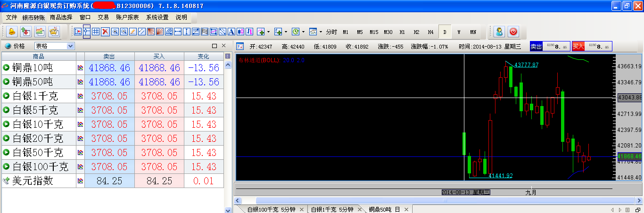Open the 账户报表 menu

pos(127,17)
